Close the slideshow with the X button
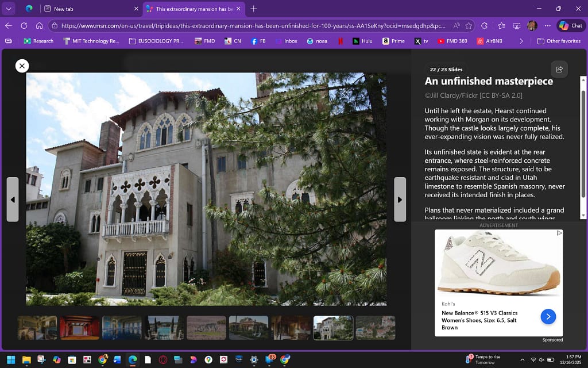The image size is (588, 368). coord(22,66)
